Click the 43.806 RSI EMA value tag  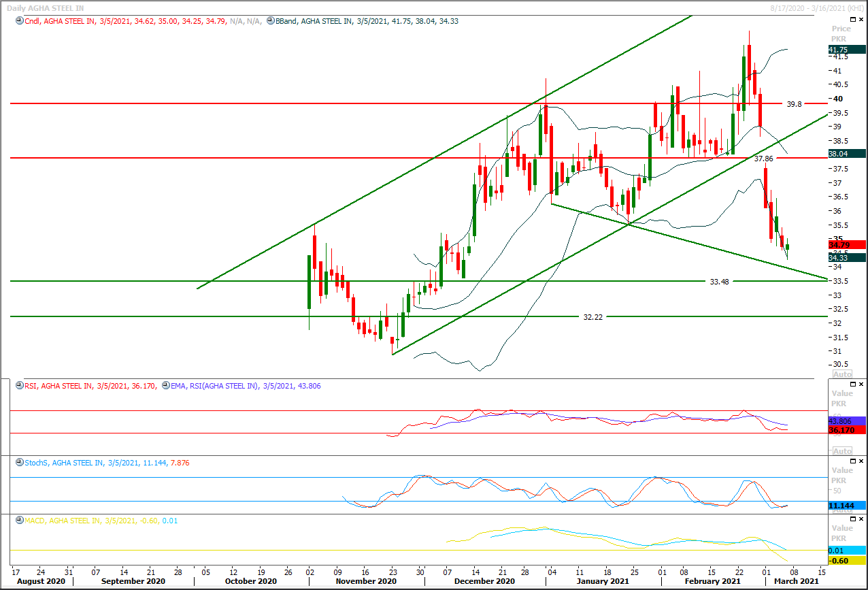click(846, 421)
